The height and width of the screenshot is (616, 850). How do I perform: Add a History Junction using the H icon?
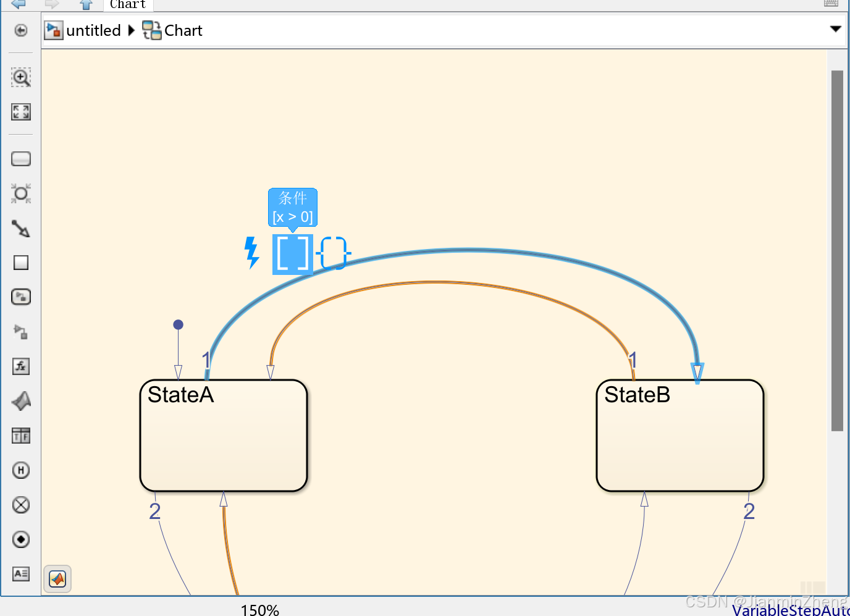pos(20,470)
